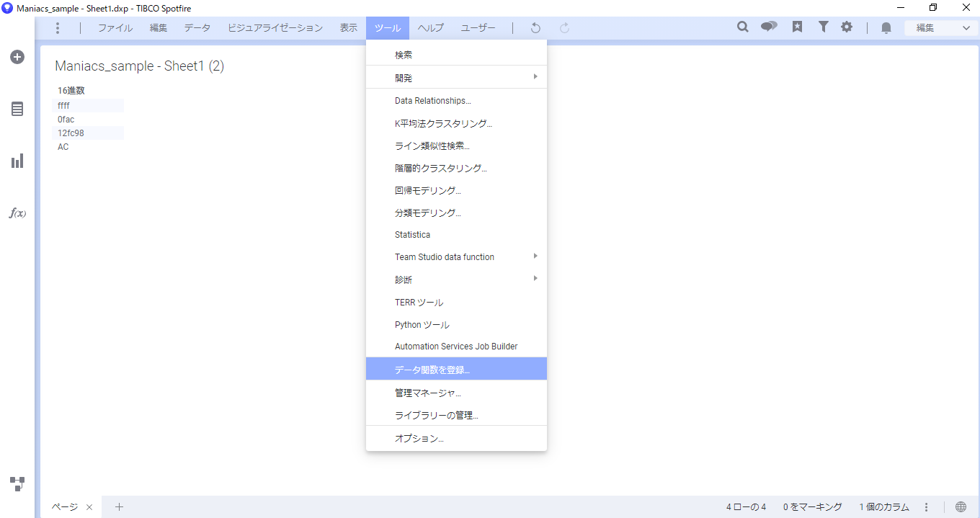Select 階層的クラスタリング... menu item
The width and height of the screenshot is (980, 518).
(x=457, y=168)
